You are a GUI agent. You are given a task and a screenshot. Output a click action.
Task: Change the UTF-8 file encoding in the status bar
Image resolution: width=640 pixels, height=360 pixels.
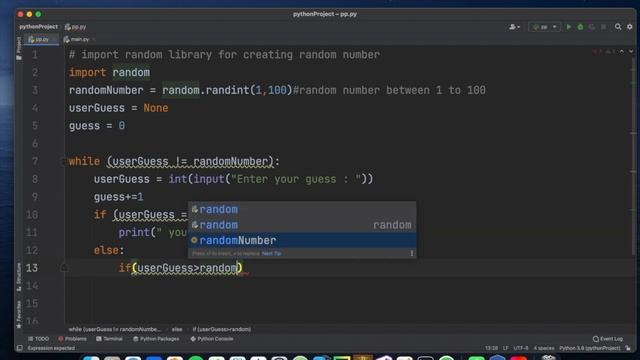[521, 348]
